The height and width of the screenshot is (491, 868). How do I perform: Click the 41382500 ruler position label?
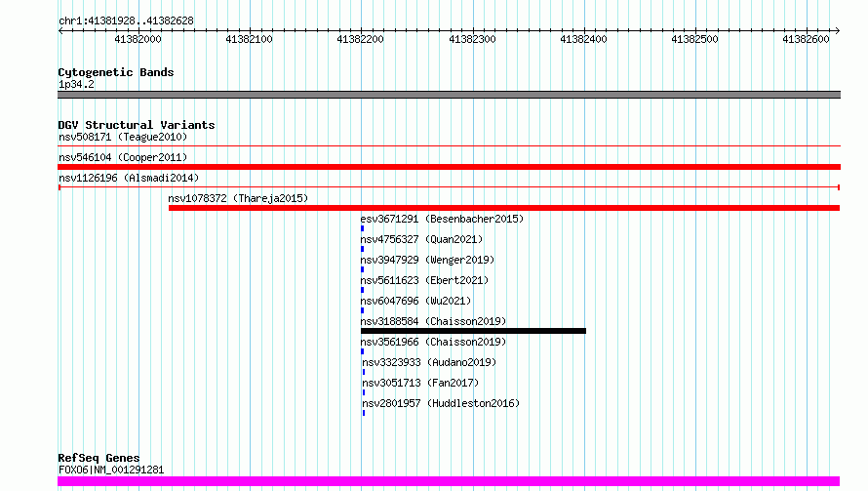pyautogui.click(x=694, y=39)
